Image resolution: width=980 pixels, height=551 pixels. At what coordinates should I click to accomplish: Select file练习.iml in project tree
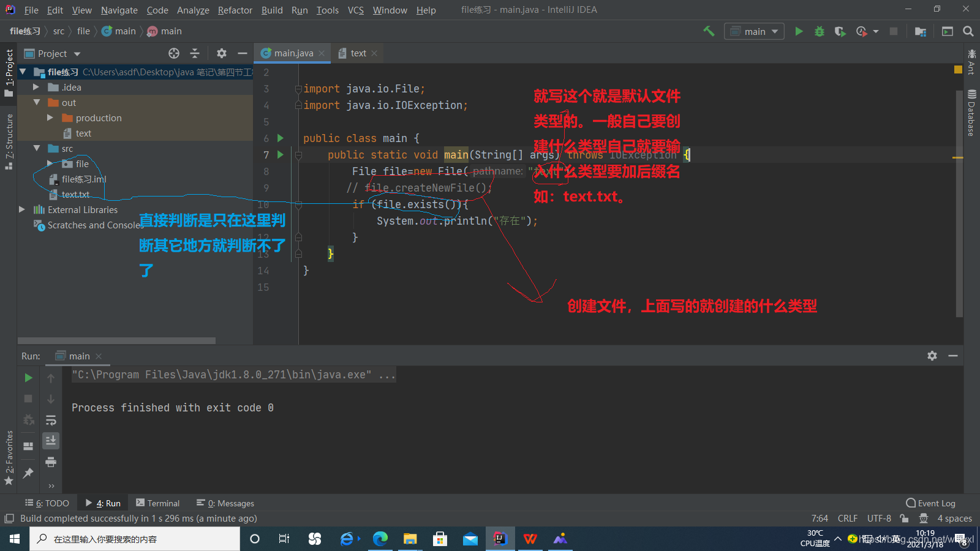[x=83, y=179]
